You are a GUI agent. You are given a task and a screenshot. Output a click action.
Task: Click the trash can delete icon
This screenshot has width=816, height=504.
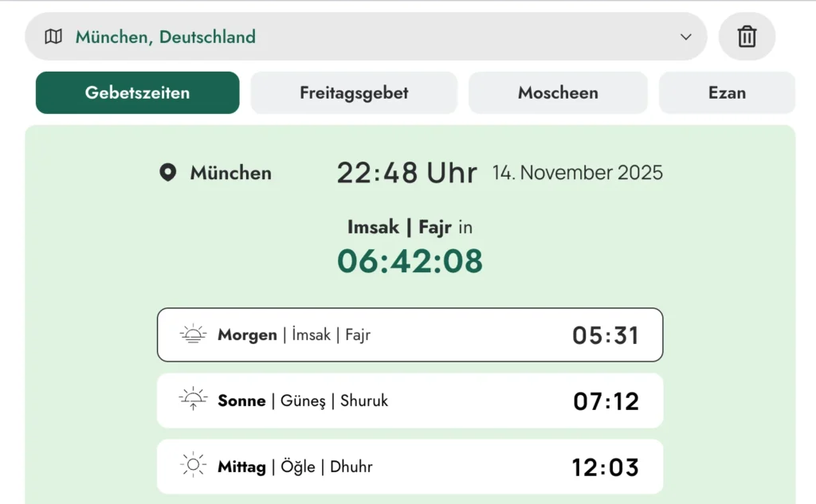pyautogui.click(x=747, y=37)
